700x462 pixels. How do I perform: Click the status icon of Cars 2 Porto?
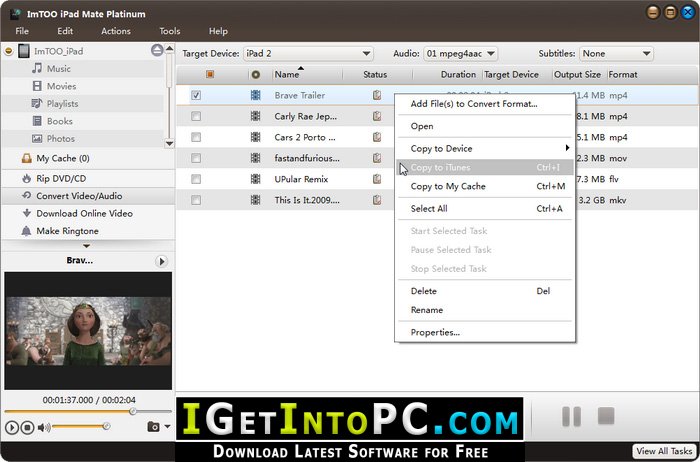click(377, 137)
